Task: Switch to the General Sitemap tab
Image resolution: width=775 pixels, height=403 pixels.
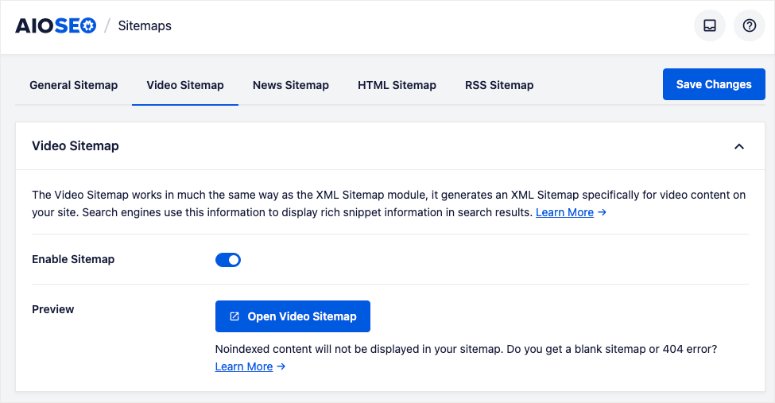Action: coord(73,85)
